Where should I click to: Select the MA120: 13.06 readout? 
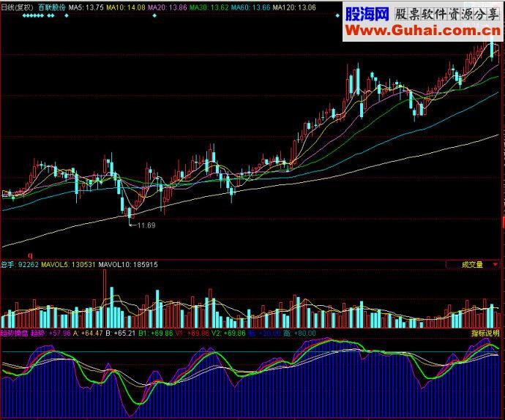[294, 7]
